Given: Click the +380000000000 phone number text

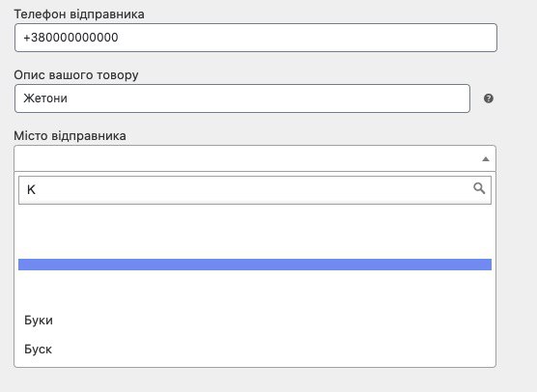Looking at the screenshot, I should (x=71, y=38).
